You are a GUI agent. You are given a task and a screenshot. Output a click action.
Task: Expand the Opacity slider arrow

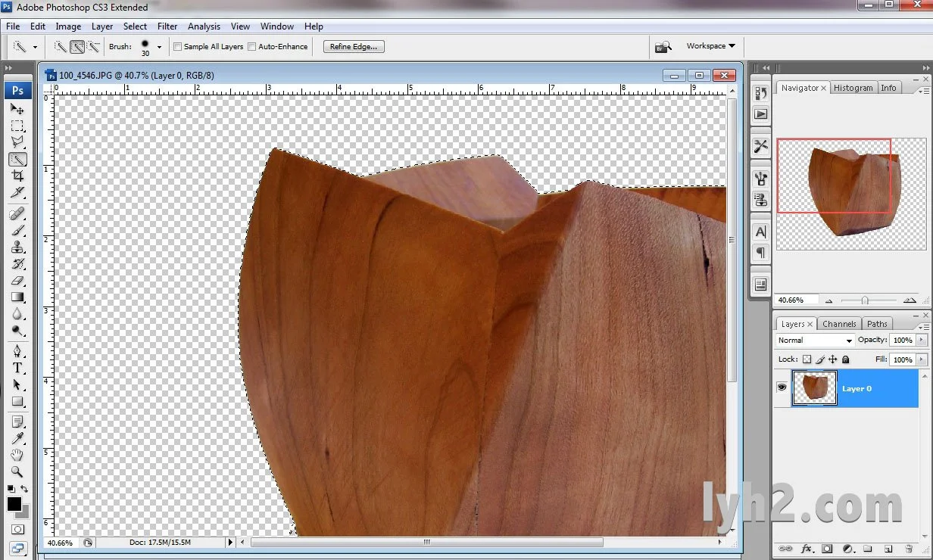pyautogui.click(x=922, y=341)
